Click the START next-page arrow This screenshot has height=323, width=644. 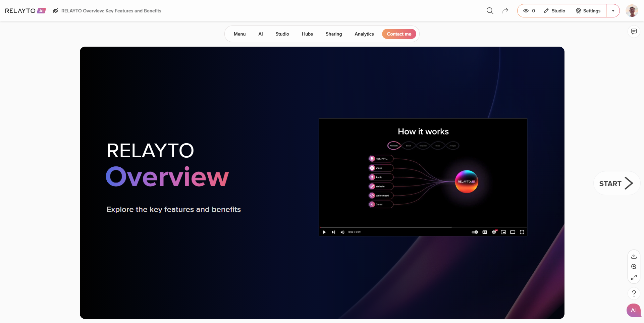click(616, 183)
